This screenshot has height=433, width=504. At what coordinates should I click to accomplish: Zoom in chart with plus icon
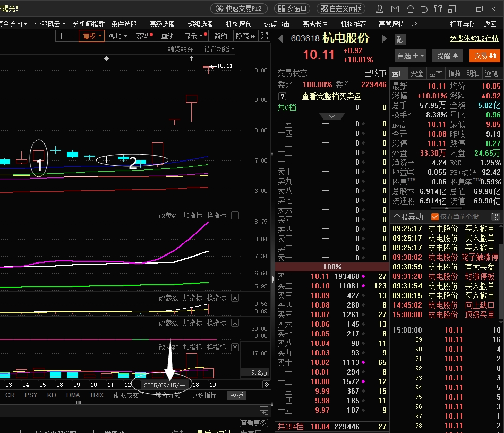(61, 36)
